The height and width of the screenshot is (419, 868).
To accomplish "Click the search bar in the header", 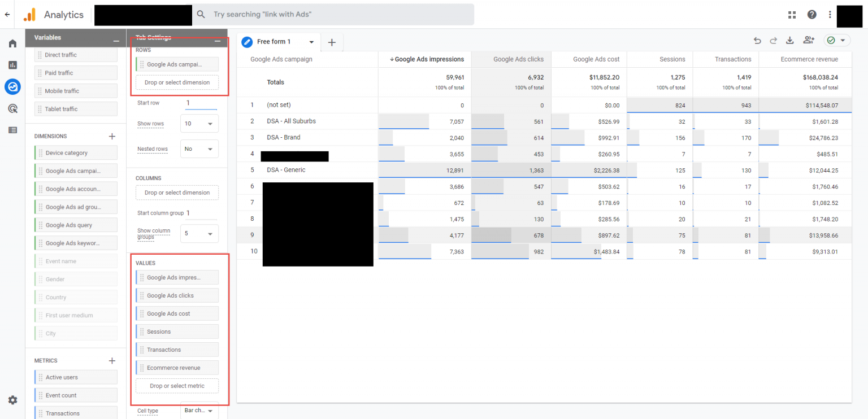I will coord(333,15).
